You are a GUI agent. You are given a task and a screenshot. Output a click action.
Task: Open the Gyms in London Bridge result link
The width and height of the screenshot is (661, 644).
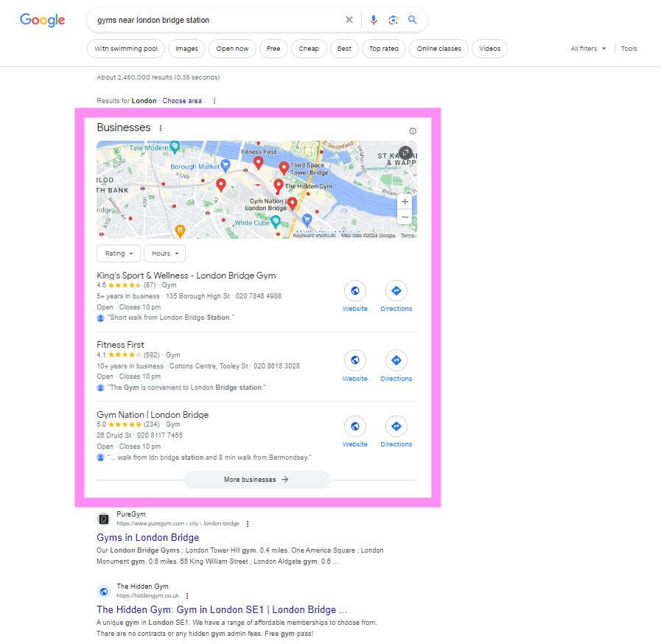pos(147,537)
